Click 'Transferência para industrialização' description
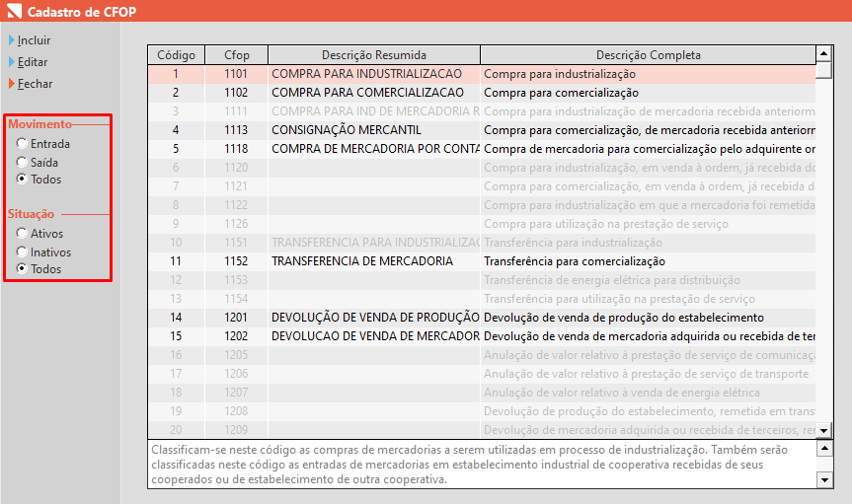 coord(573,243)
